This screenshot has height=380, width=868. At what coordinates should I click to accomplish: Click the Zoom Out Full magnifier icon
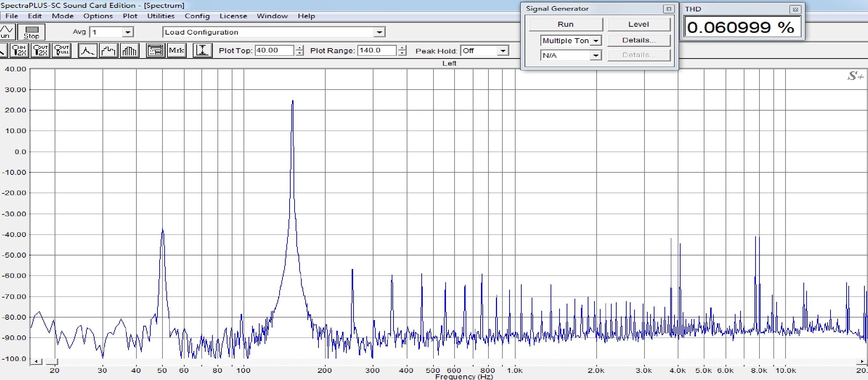click(x=61, y=50)
